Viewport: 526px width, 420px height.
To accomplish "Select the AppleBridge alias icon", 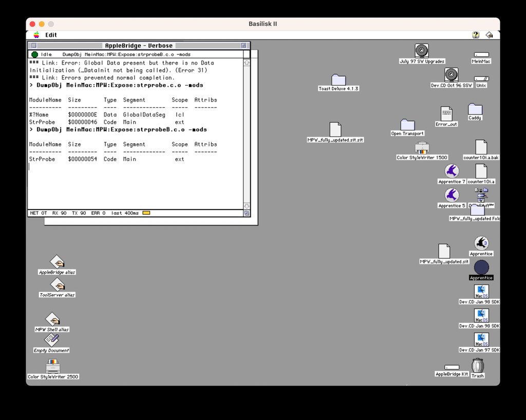I will [x=57, y=262].
